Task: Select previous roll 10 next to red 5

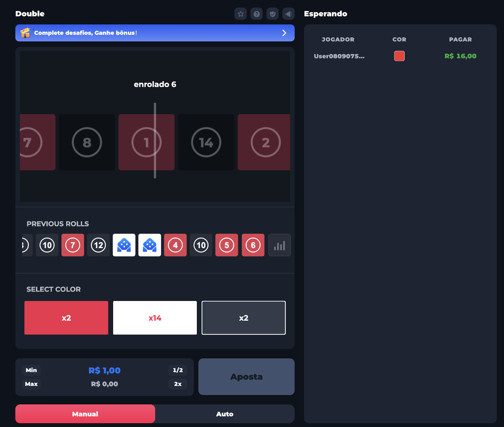Action: tap(201, 245)
